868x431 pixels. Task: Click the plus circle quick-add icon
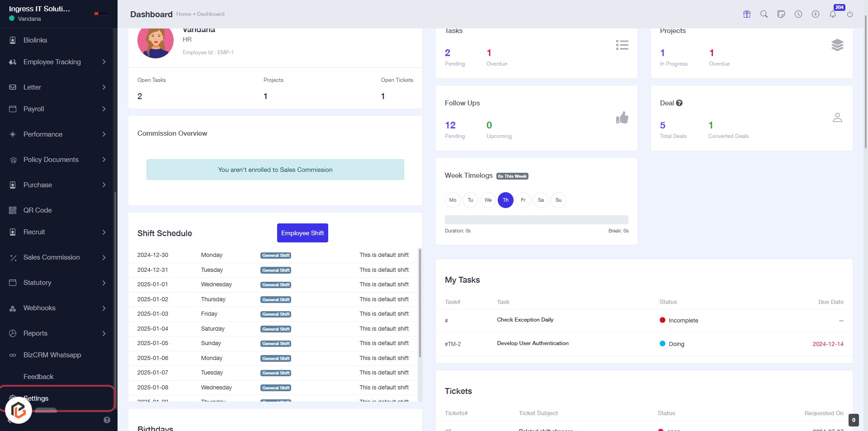[x=816, y=14]
